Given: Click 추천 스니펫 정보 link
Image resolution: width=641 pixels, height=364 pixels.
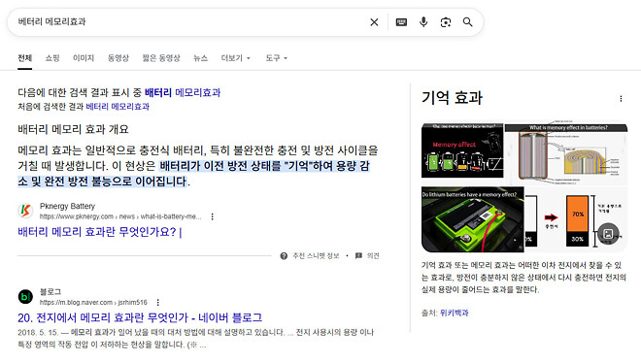Looking at the screenshot, I should click(x=316, y=255).
